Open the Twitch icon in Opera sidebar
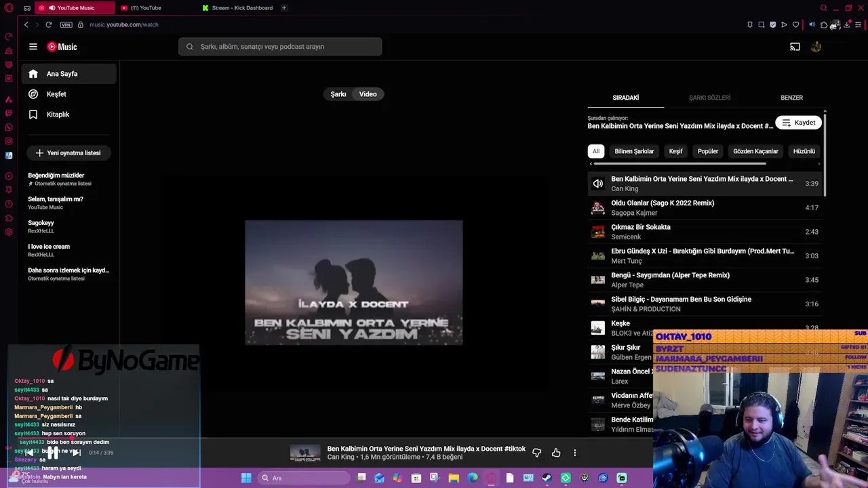 (9, 113)
